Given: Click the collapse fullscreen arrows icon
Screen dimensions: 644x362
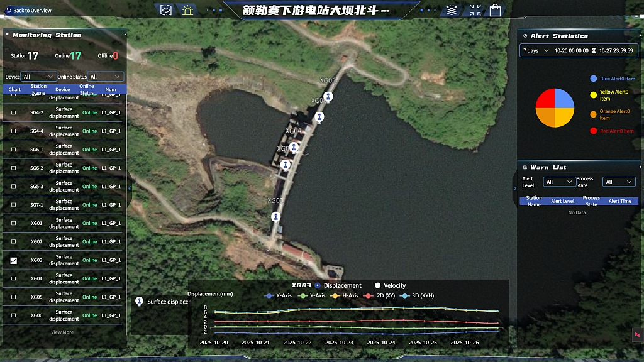Looking at the screenshot, I should pyautogui.click(x=475, y=10).
